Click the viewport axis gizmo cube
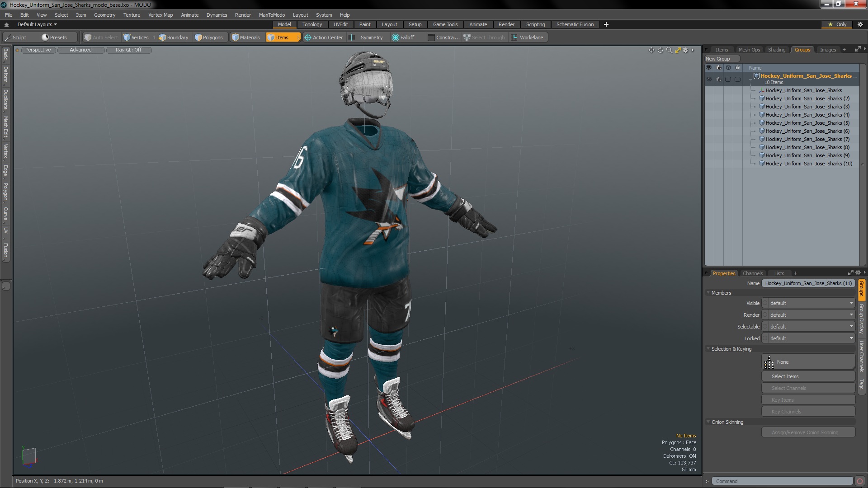This screenshot has width=868, height=488. pos(29,456)
